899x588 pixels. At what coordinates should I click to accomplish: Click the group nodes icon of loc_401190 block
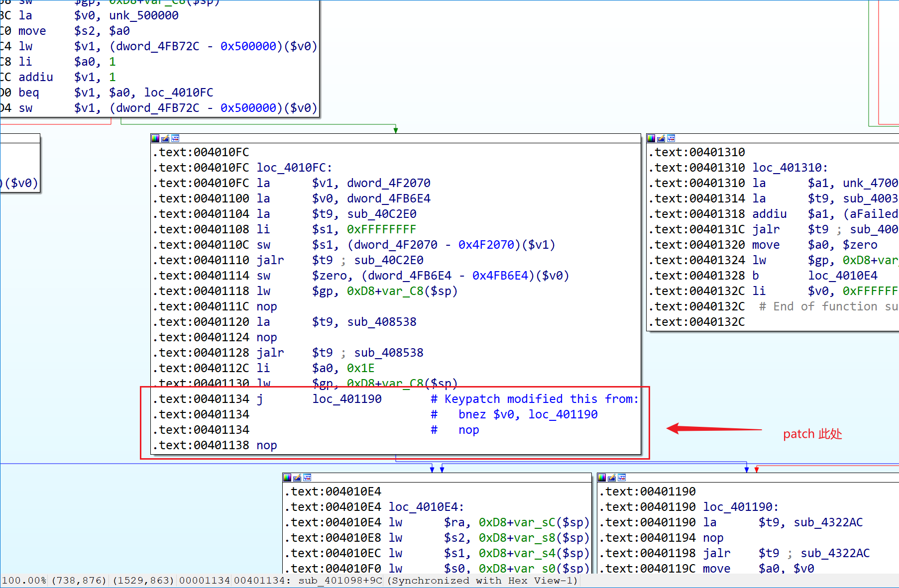click(x=622, y=478)
